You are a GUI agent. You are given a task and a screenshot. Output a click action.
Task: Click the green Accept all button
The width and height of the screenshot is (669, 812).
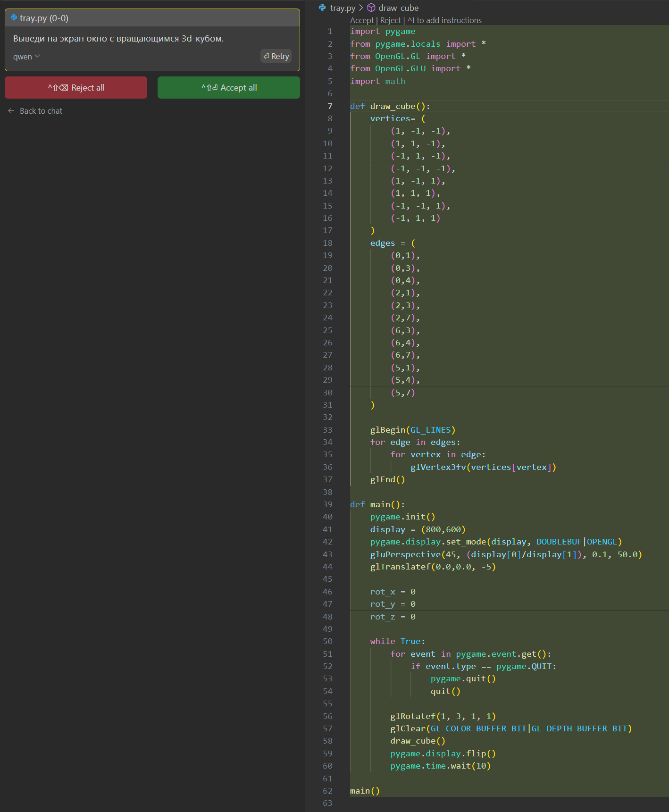(x=229, y=88)
